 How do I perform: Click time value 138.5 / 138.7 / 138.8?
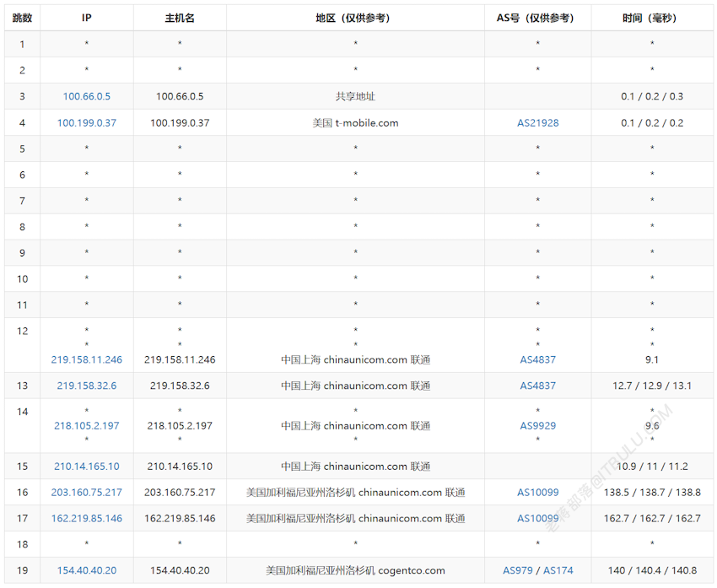(x=652, y=493)
